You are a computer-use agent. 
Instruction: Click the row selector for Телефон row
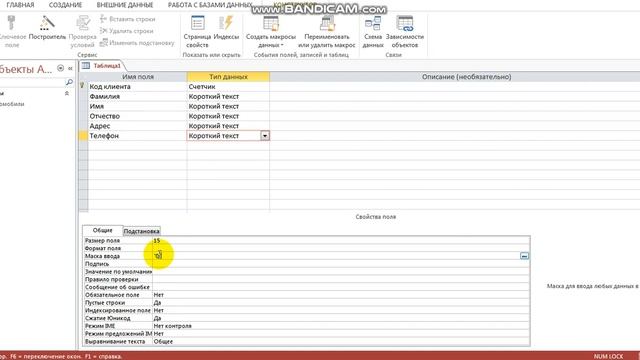(x=83, y=136)
